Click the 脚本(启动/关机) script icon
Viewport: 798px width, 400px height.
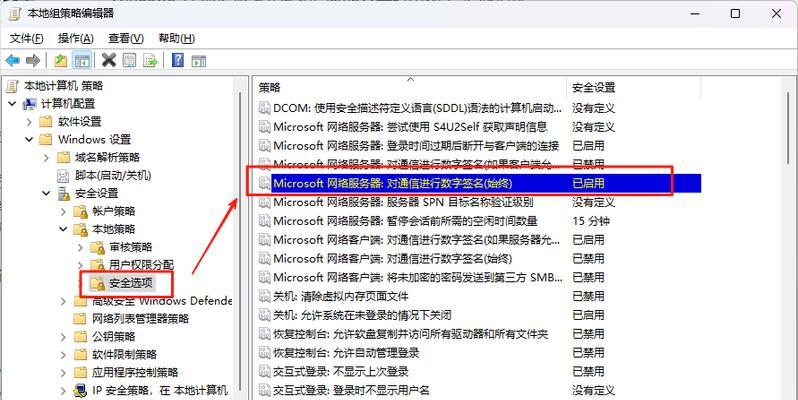pos(63,176)
